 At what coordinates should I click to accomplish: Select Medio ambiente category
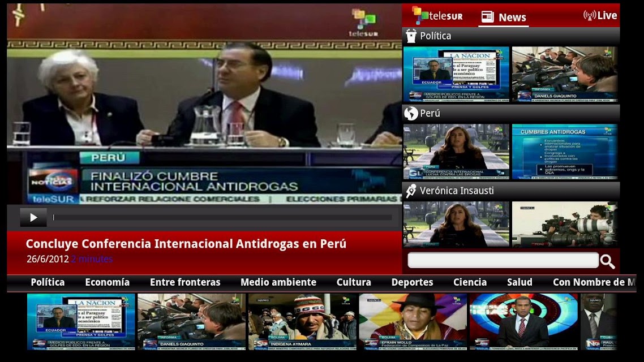pyautogui.click(x=278, y=282)
